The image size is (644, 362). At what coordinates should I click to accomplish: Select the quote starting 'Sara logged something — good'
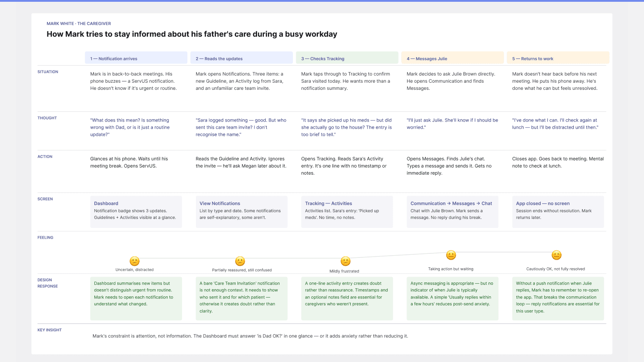[x=241, y=127]
